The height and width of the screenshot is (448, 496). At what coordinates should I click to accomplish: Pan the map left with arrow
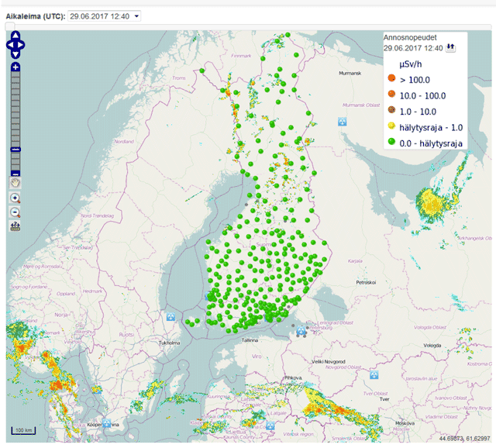[x=9, y=45]
